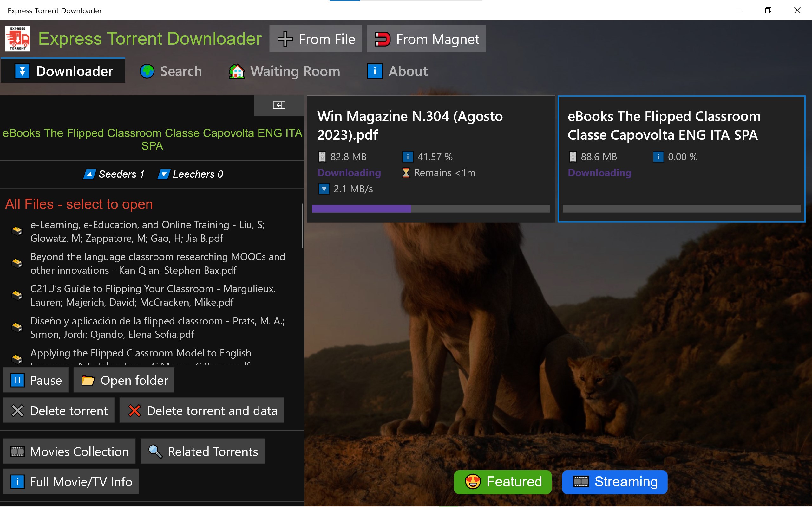Switch to the Search tab
The height and width of the screenshot is (507, 812).
click(x=171, y=71)
